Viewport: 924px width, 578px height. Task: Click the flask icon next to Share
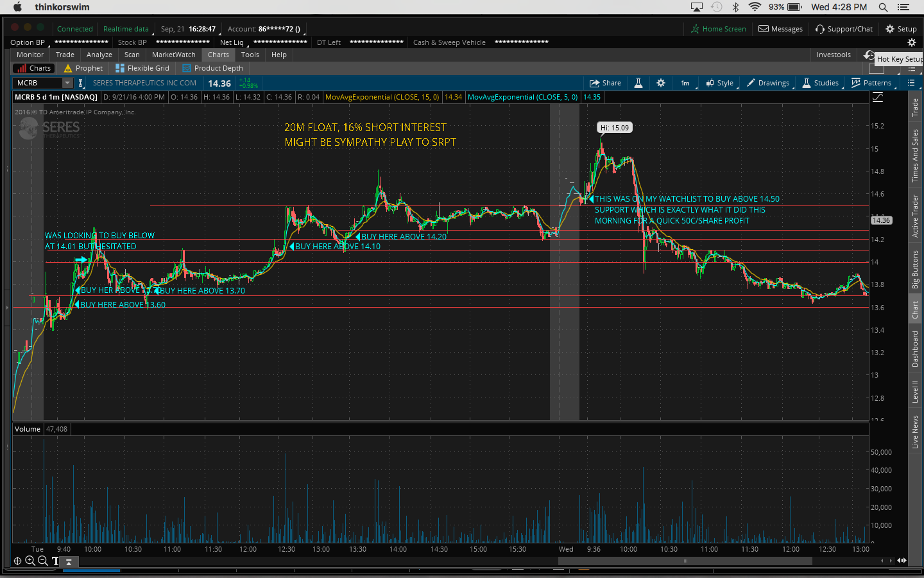(x=638, y=83)
